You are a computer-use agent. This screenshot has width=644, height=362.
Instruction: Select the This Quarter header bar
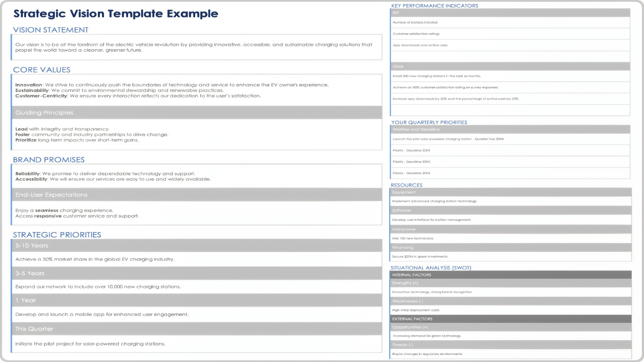click(197, 329)
